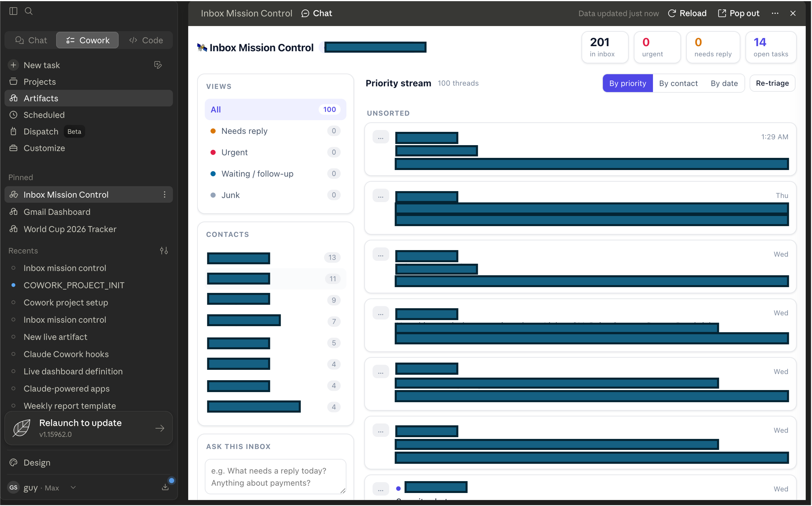Open Artifacts in the sidebar
Image resolution: width=812 pixels, height=506 pixels.
pyautogui.click(x=89, y=98)
